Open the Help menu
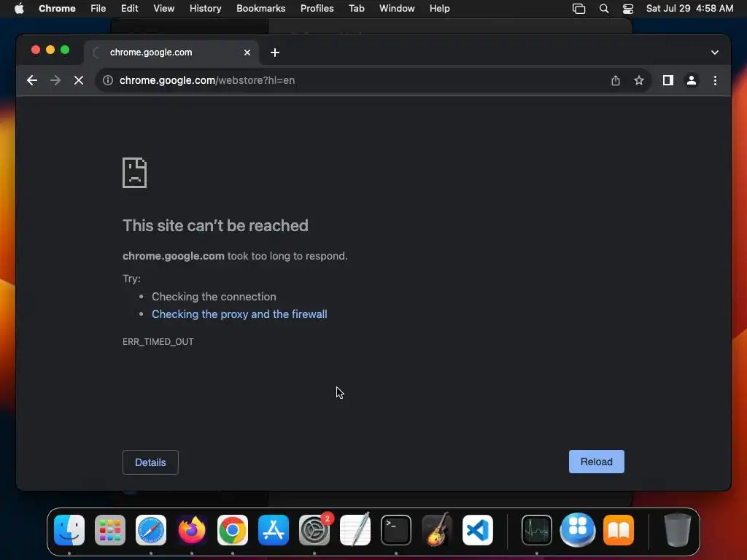This screenshot has width=747, height=560. point(439,9)
